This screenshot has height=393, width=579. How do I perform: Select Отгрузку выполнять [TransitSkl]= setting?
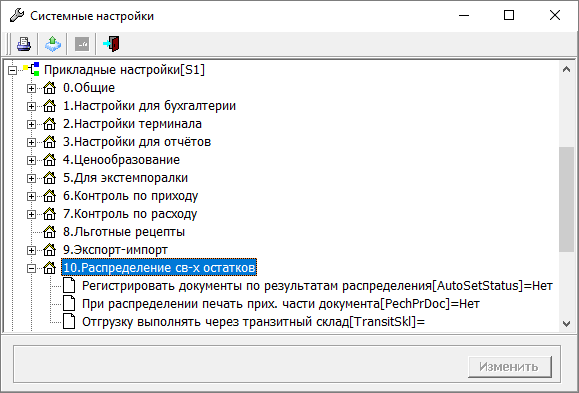click(x=253, y=322)
